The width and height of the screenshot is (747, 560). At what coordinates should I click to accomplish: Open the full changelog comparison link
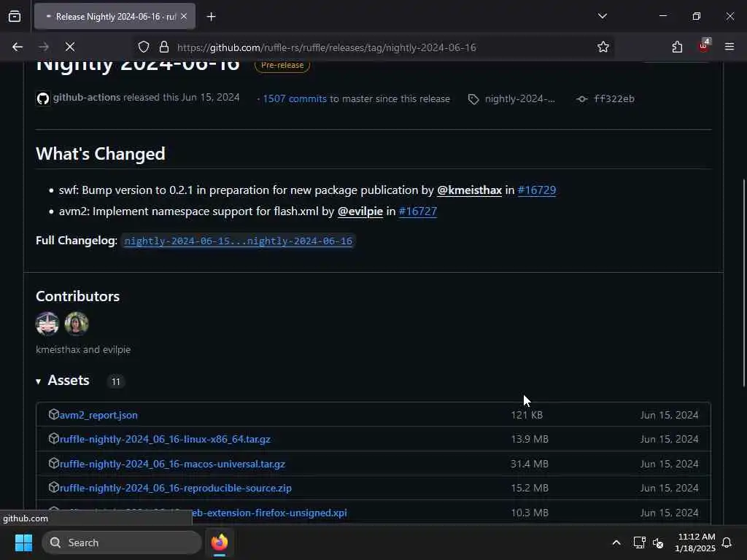click(239, 241)
